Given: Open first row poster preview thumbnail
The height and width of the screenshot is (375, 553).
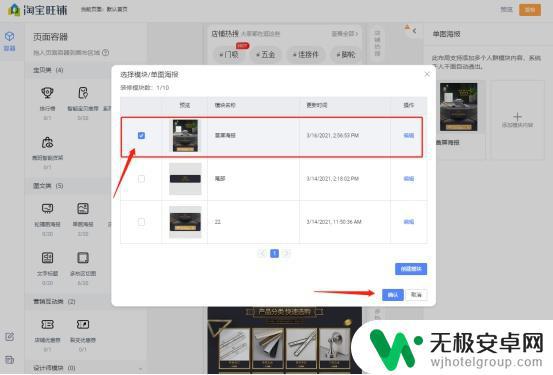Looking at the screenshot, I should tap(185, 136).
